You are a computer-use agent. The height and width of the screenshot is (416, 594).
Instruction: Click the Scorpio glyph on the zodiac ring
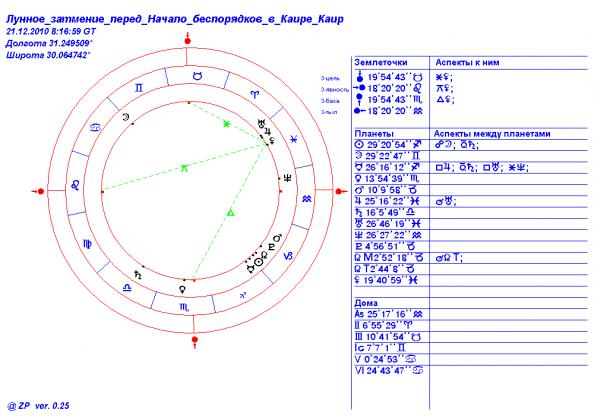(x=184, y=308)
